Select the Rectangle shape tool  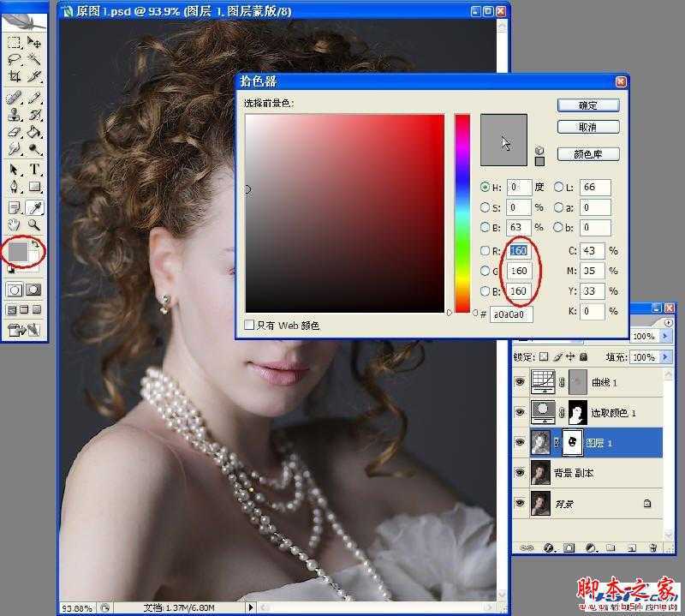click(34, 187)
